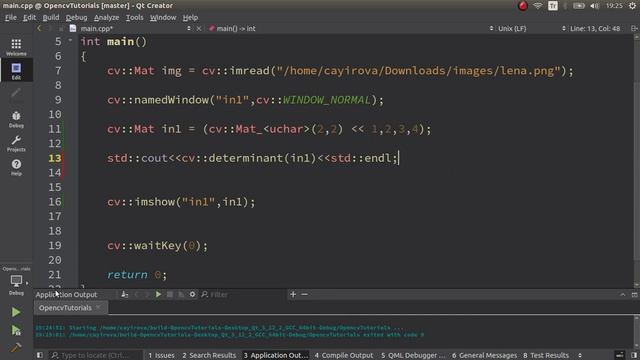Open the Projects mode
The image size is (640, 360).
16,143
